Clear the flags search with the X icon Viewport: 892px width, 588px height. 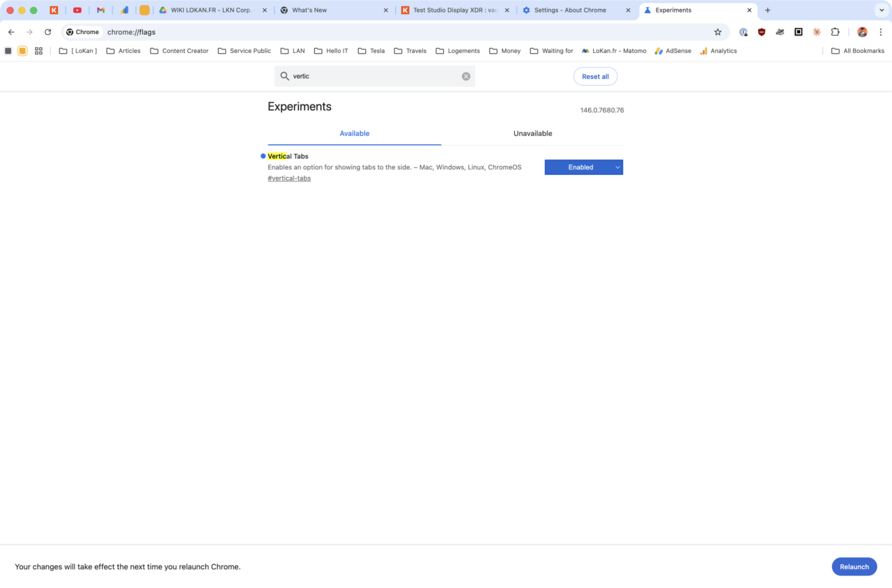[466, 76]
